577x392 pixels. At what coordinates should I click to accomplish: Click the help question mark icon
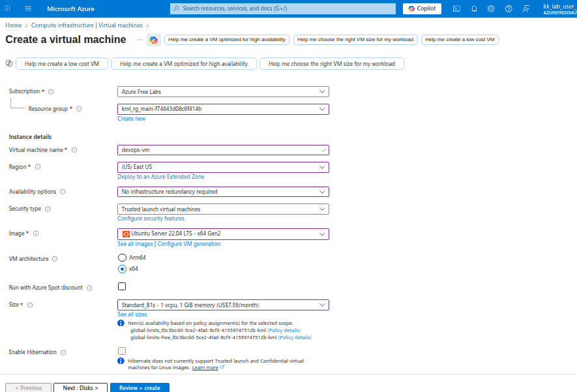click(509, 8)
